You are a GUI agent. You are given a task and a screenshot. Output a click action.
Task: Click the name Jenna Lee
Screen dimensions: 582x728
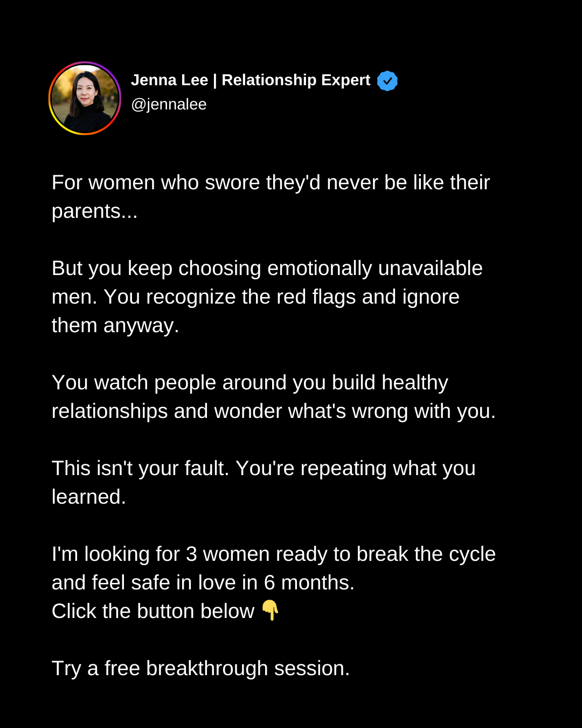point(169,80)
